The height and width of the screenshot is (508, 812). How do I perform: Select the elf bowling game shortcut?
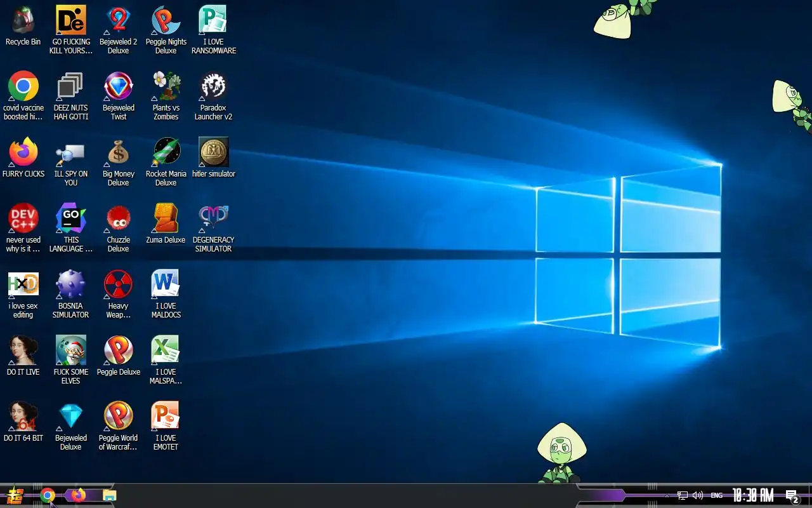71,360
